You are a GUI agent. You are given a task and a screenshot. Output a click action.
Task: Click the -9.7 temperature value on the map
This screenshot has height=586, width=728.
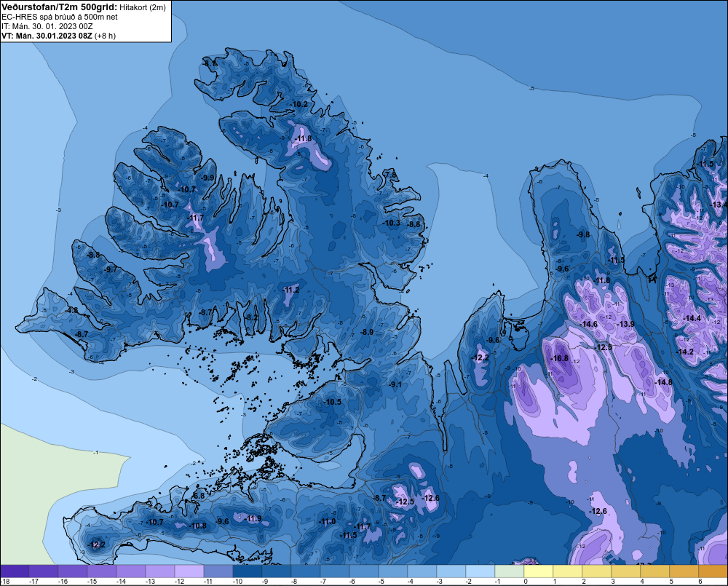(111, 269)
